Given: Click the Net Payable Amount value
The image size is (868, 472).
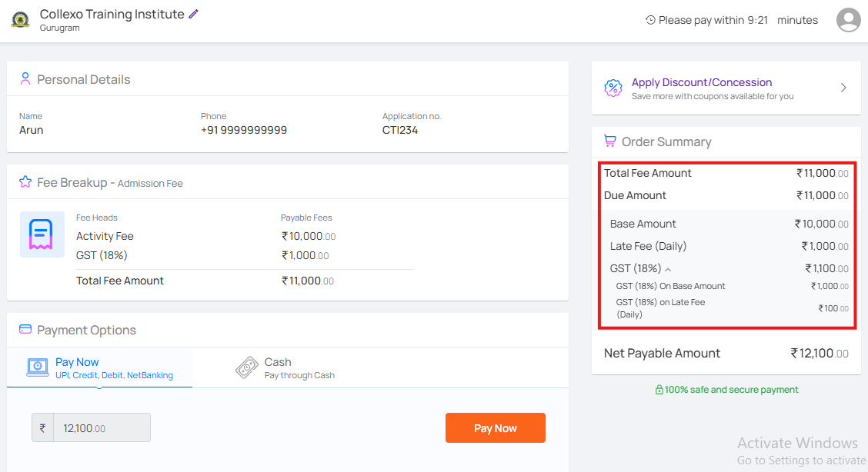Looking at the screenshot, I should 819,354.
